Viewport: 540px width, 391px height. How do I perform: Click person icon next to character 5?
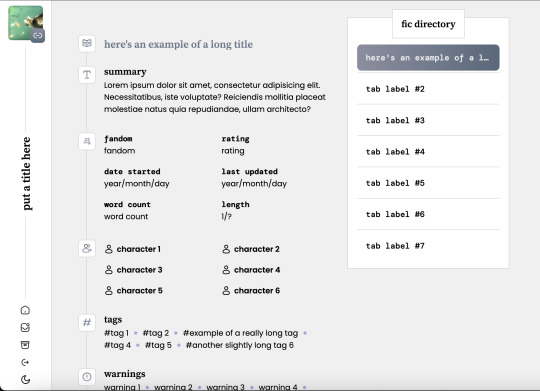[109, 290]
